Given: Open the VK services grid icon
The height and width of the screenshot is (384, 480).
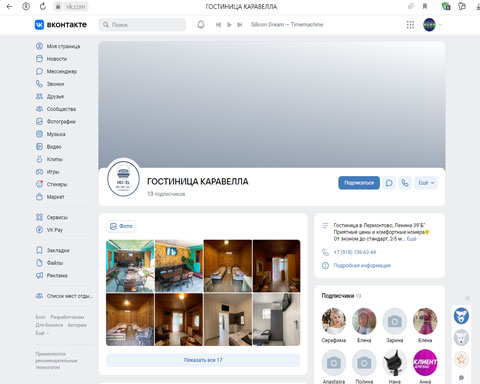Looking at the screenshot, I should tap(410, 25).
